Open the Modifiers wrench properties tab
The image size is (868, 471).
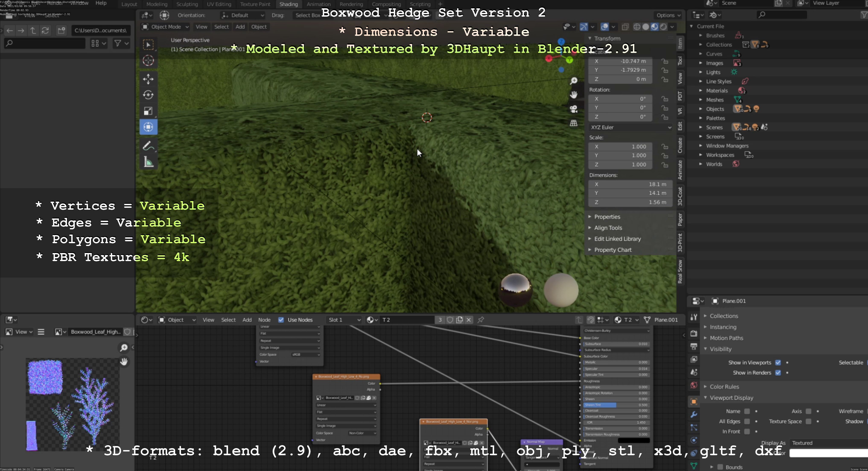click(x=694, y=414)
